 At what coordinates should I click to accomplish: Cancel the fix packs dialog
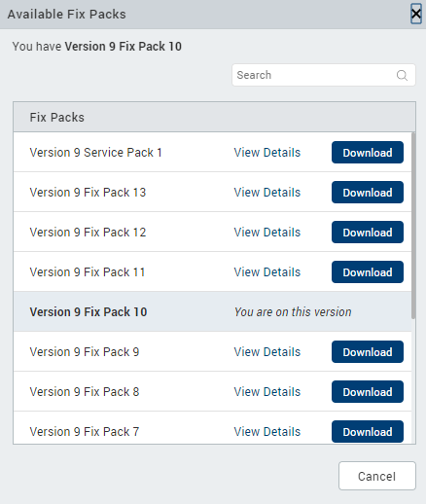click(377, 476)
